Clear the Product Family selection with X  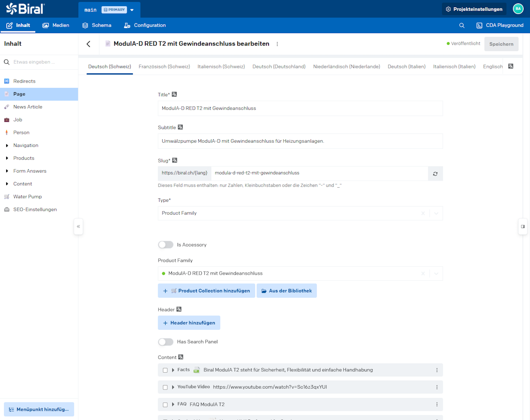[423, 274]
